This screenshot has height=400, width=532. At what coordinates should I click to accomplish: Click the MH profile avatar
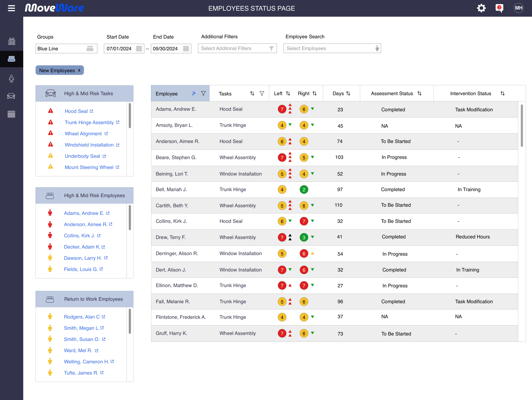[519, 8]
